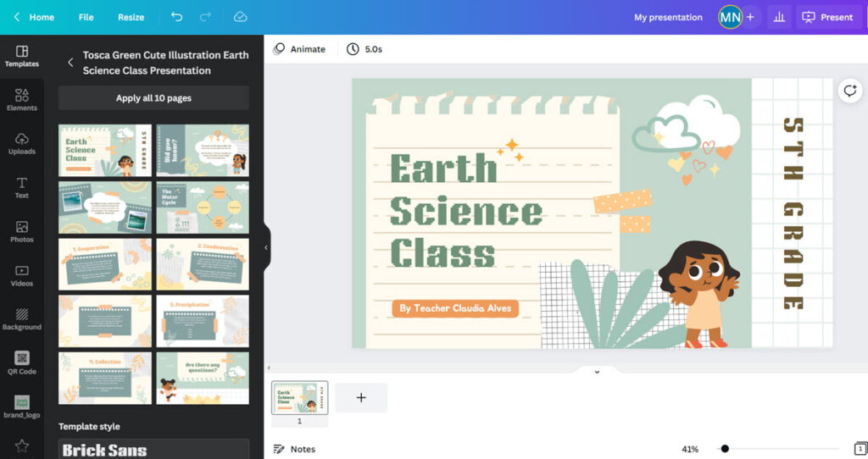Select the Text tool in sidebar
The image size is (868, 459).
(22, 187)
